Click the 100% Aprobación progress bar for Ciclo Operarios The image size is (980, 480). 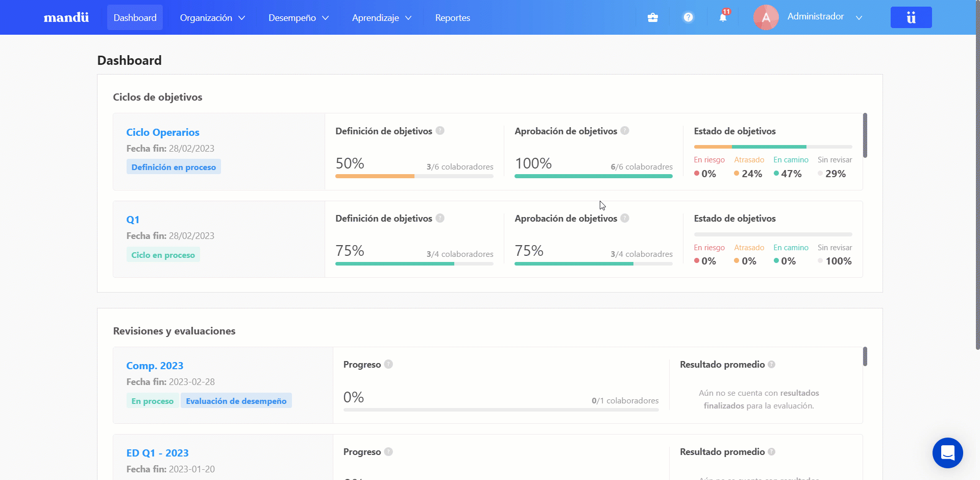pyautogui.click(x=594, y=176)
